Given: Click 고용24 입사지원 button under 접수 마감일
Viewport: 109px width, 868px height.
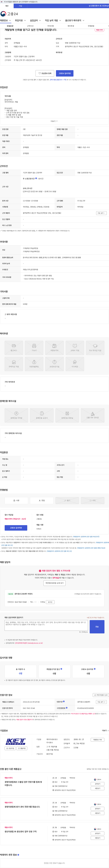Looking at the screenshot, I should click(x=16, y=528).
